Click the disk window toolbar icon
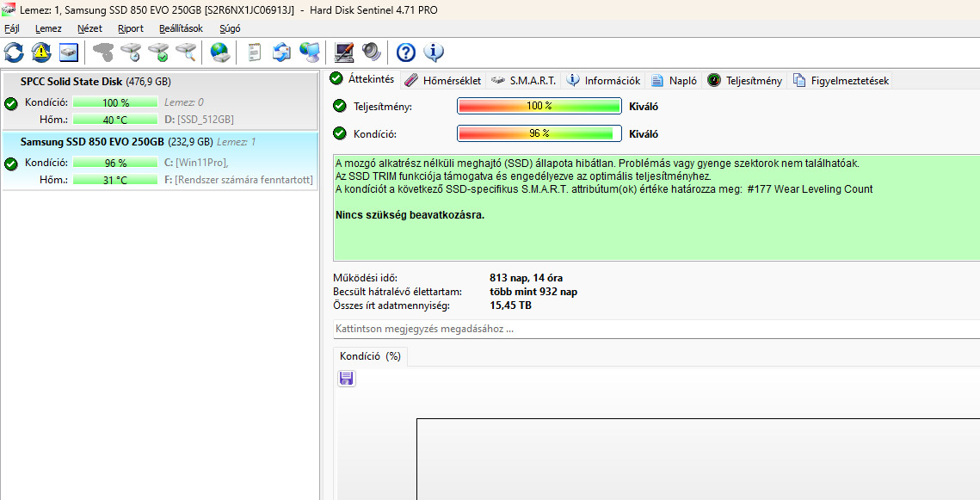This screenshot has height=500, width=980. pos(69,52)
